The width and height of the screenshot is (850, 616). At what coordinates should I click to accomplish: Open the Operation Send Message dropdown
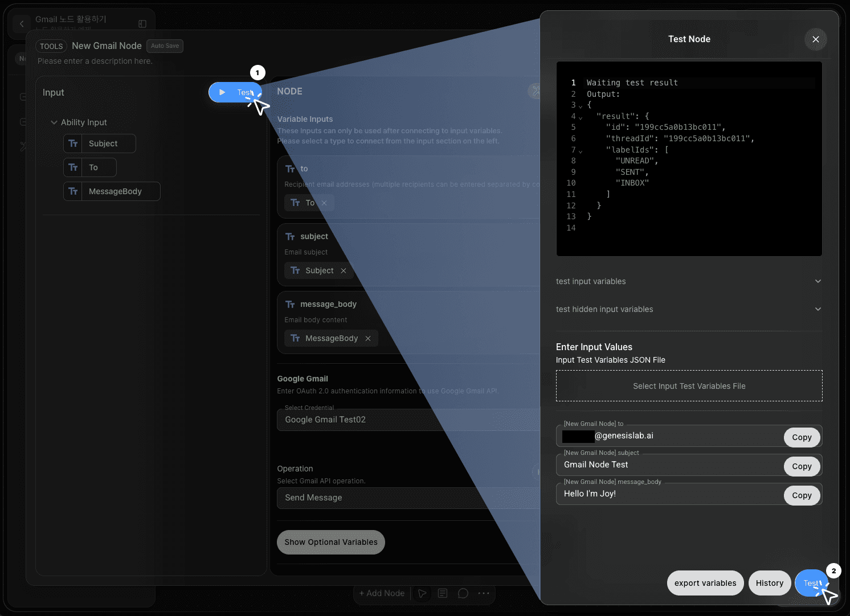[x=408, y=498]
